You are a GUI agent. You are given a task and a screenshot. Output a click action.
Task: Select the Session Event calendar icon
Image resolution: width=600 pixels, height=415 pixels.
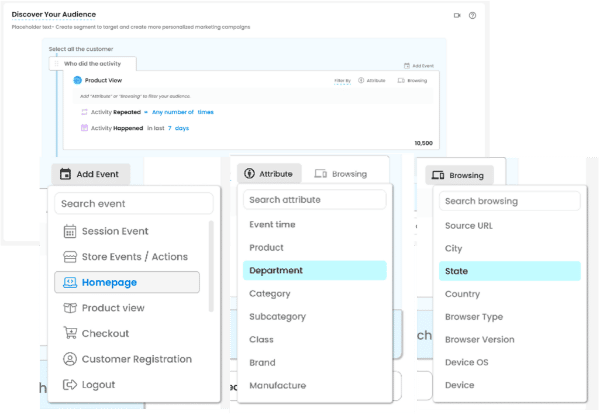[x=70, y=231]
